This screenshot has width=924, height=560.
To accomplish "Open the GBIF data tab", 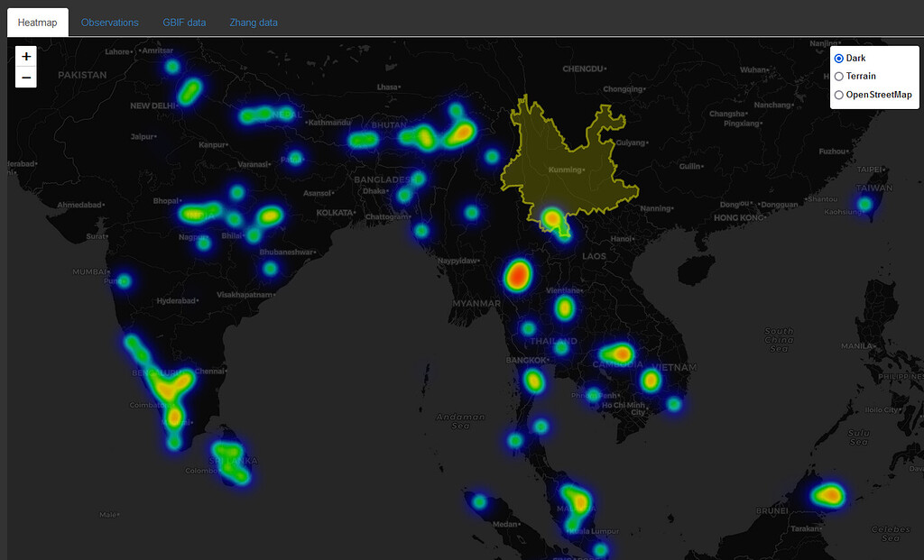I will tap(184, 23).
